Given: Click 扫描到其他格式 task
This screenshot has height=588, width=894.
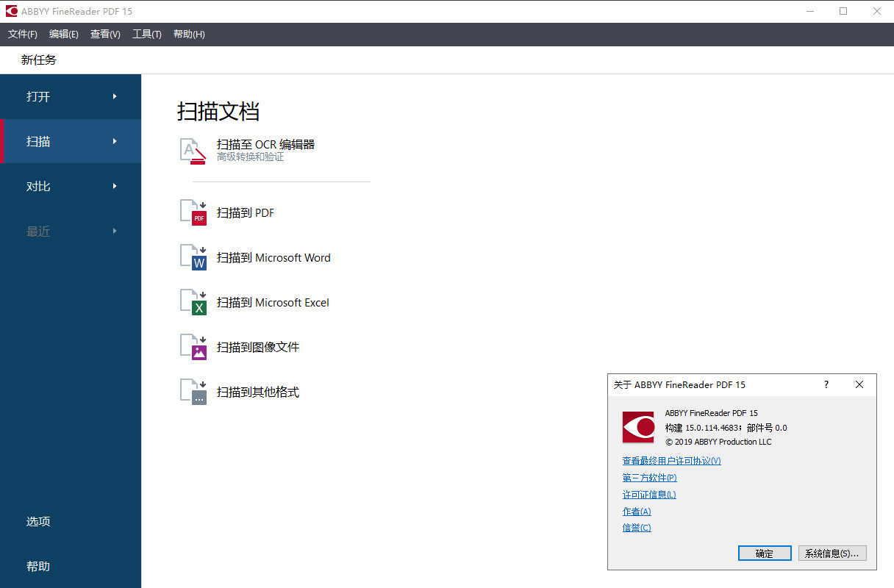Looking at the screenshot, I should click(258, 392).
